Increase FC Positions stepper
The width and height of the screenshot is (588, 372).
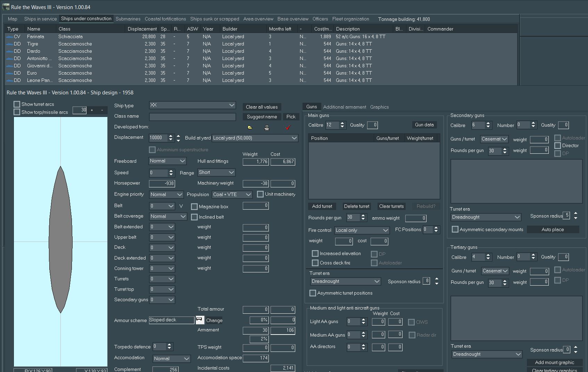tap(436, 228)
